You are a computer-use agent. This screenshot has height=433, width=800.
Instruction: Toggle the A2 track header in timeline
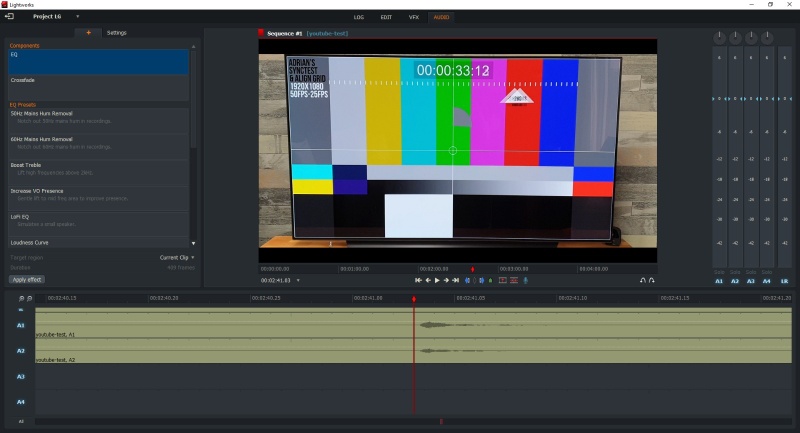click(x=20, y=351)
